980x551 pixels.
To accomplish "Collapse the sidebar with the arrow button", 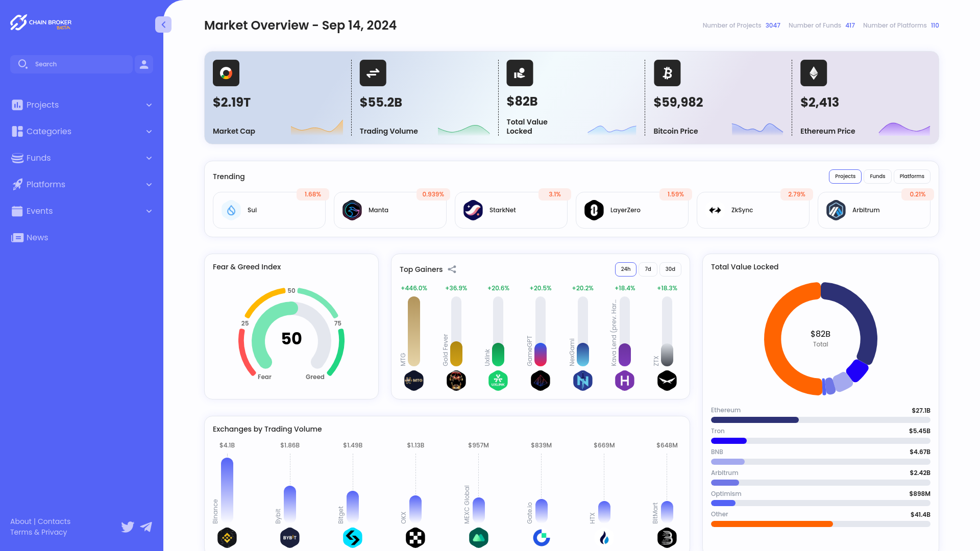I will pyautogui.click(x=163, y=24).
